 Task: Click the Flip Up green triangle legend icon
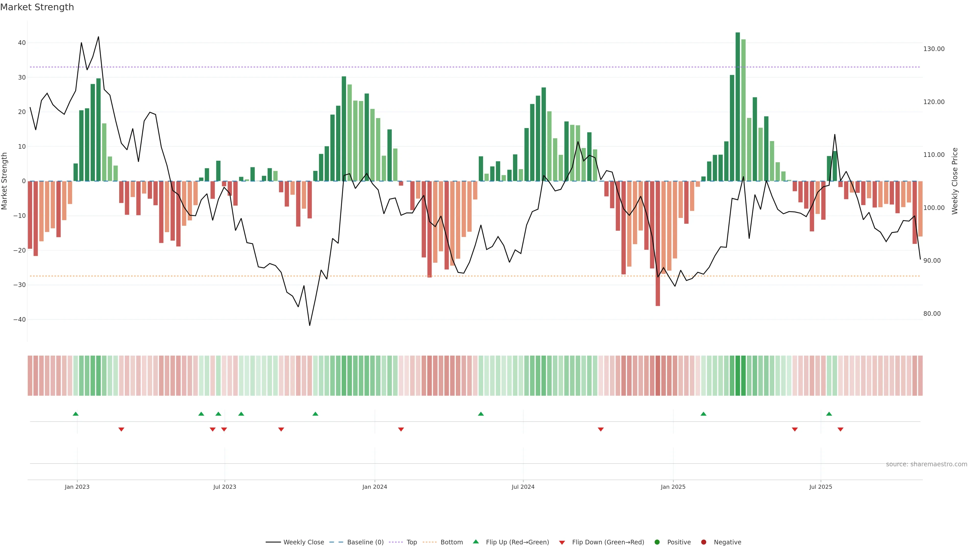(x=475, y=542)
